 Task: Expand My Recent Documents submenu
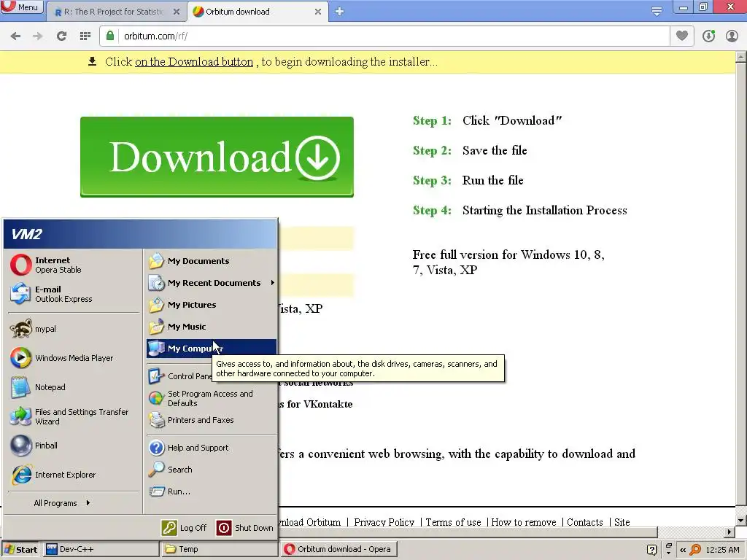(212, 283)
